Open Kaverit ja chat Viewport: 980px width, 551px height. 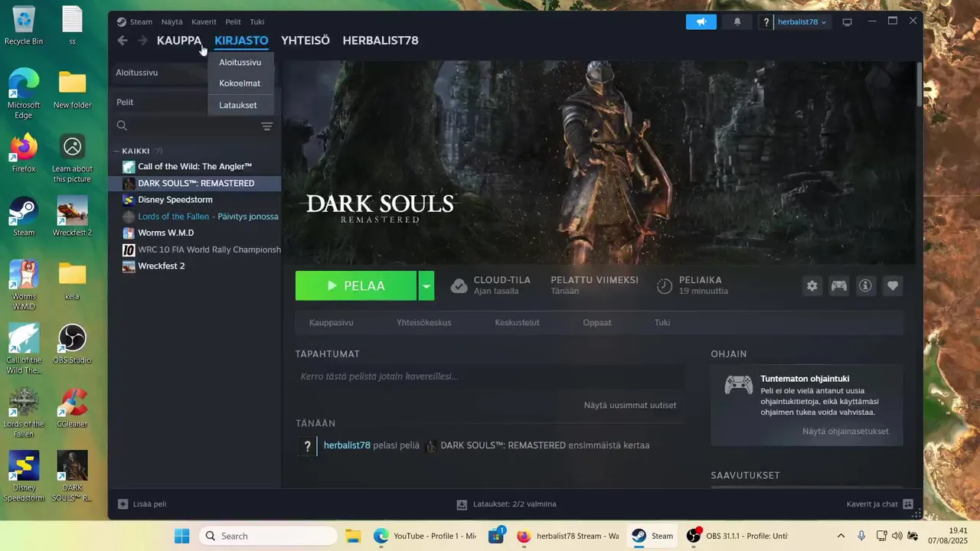[x=880, y=504]
